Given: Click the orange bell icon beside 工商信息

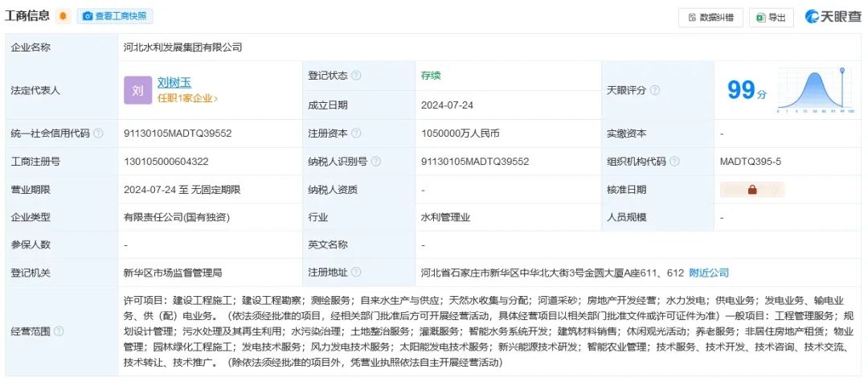Looking at the screenshot, I should pos(63,16).
